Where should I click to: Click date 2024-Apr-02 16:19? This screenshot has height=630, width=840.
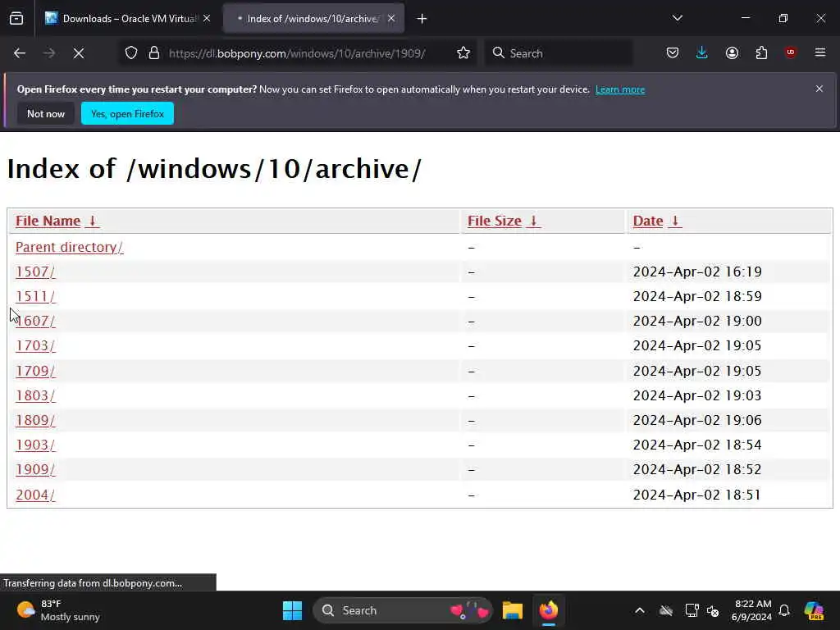[697, 272]
